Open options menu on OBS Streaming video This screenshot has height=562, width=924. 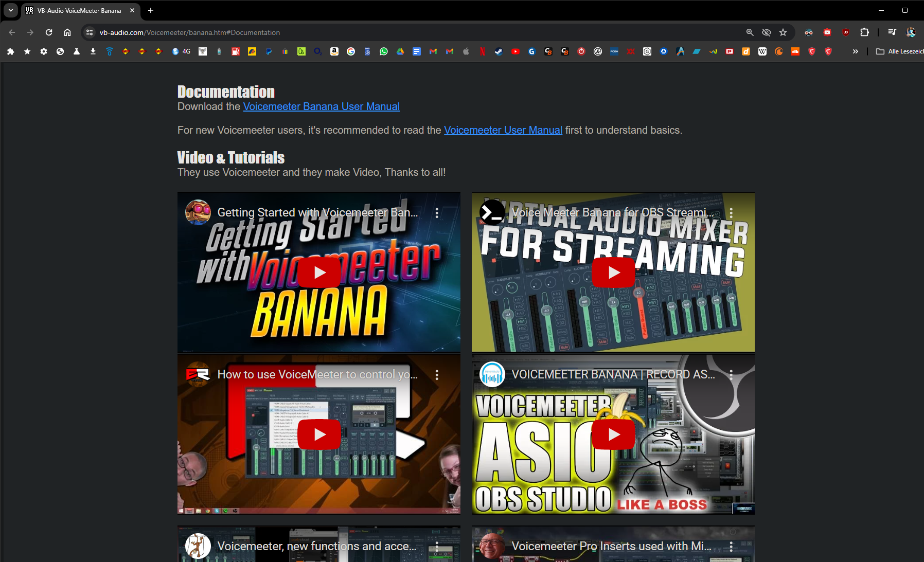[731, 213]
